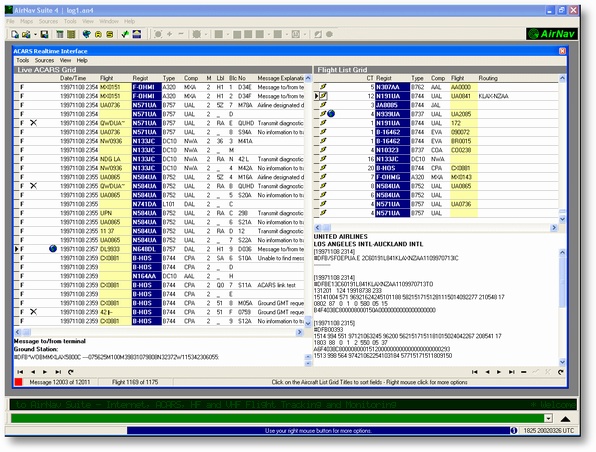This screenshot has height=452, width=596.
Task: Sort Flight List Grid by CT header
Action: [x=370, y=78]
